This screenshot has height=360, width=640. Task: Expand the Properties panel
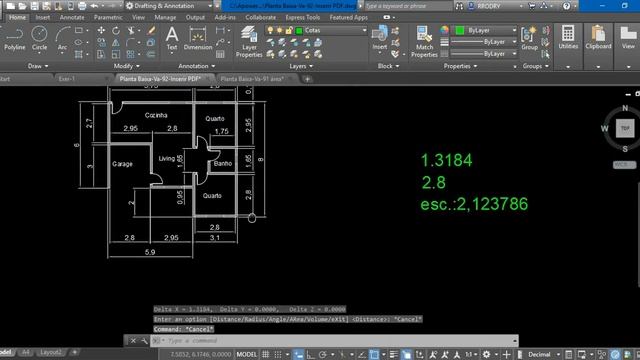[x=460, y=66]
